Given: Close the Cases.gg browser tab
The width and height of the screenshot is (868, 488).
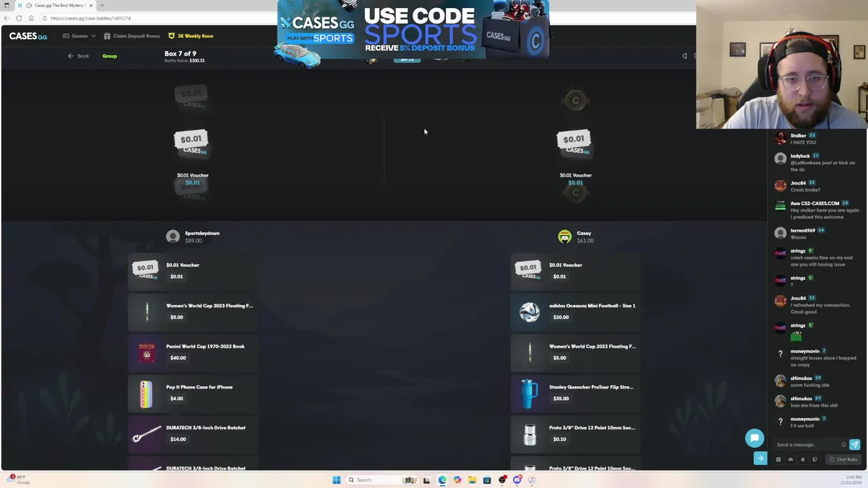Looking at the screenshot, I should click(x=91, y=5).
